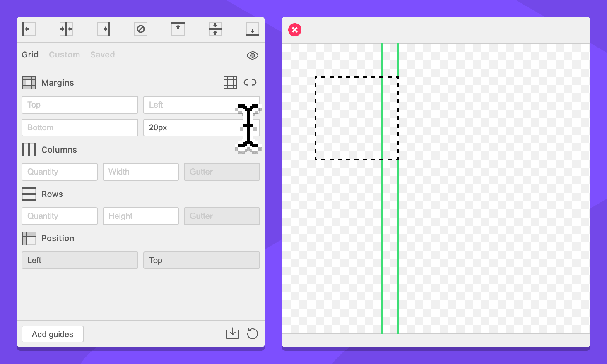
Task: Toggle guides visibility with the eye icon
Action: click(x=252, y=55)
